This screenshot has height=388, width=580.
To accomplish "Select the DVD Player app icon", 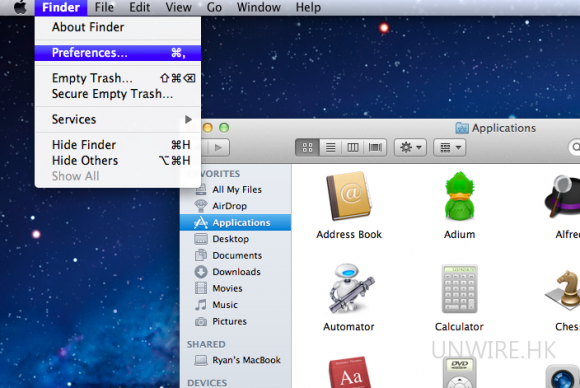I will pos(459,372).
